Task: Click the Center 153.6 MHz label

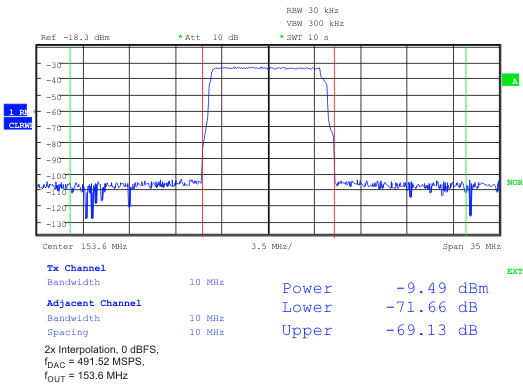Action: coord(84,247)
